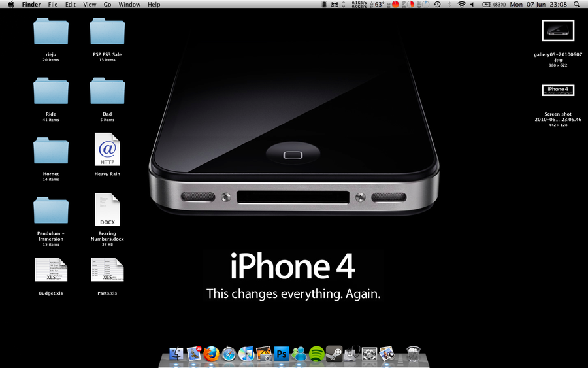Viewport: 588px width, 368px height.
Task: Open the Apple menu
Action: click(x=11, y=5)
